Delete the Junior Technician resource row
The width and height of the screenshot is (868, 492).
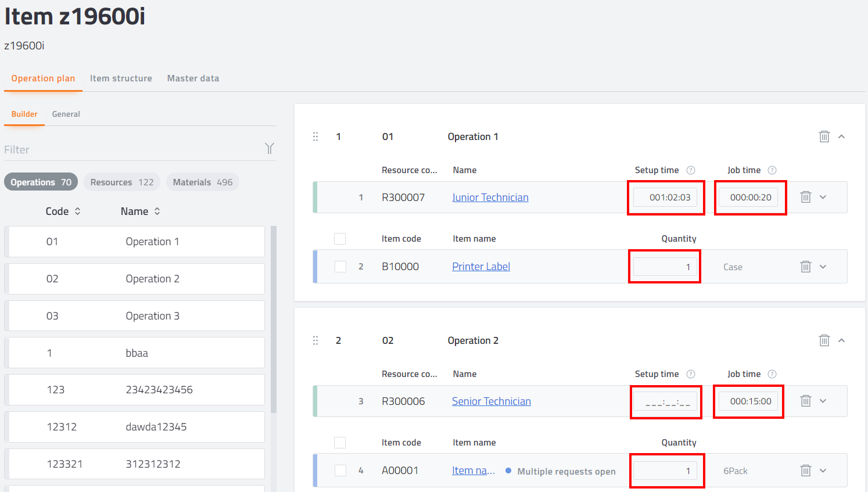(806, 197)
